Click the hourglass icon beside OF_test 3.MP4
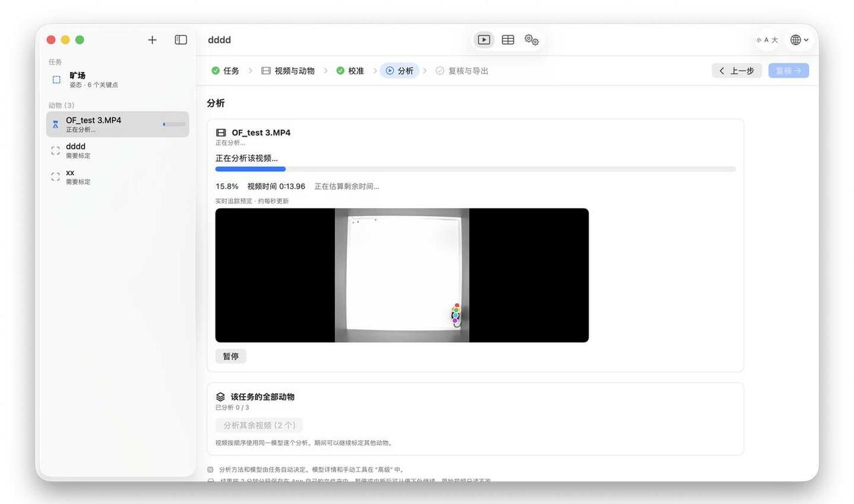The width and height of the screenshot is (854, 504). tap(55, 125)
